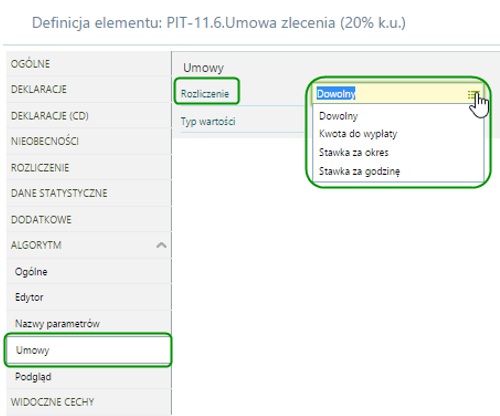This screenshot has height=416, width=500.
Task: Show DANE STATYSTYCZNE section
Action: tap(89, 193)
